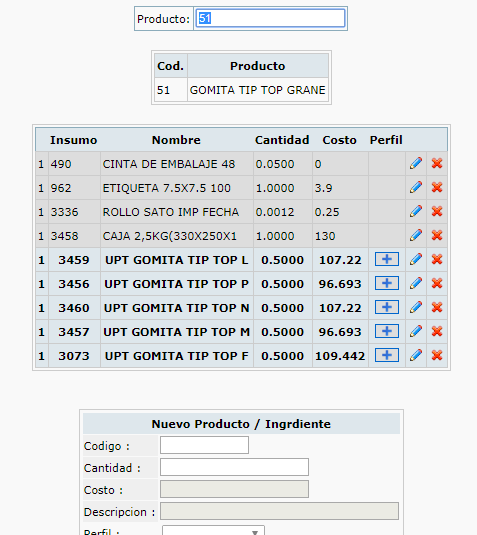Screen dimensions: 477x535
Task: Expand perfil plus for insumo 3456
Action: coord(387,283)
